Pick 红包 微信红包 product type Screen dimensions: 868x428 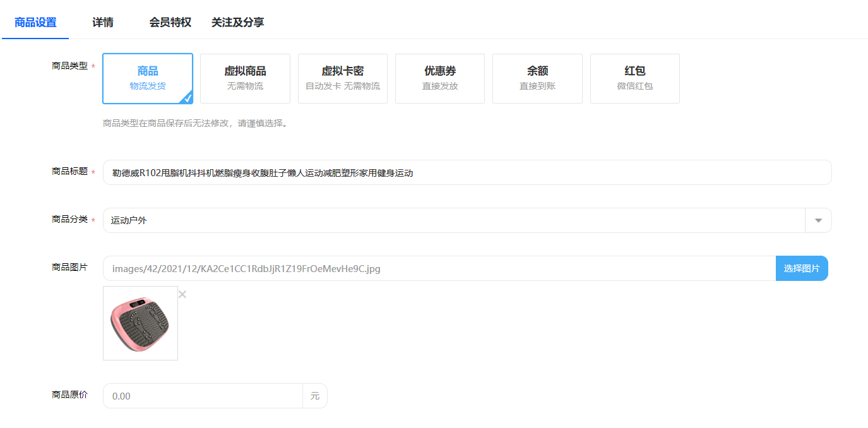pyautogui.click(x=635, y=78)
